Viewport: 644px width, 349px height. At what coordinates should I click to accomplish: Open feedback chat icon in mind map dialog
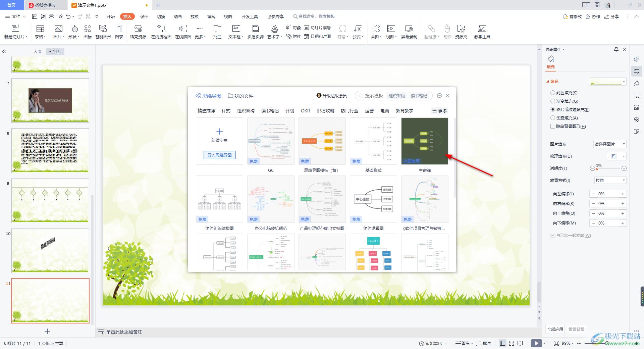click(439, 96)
